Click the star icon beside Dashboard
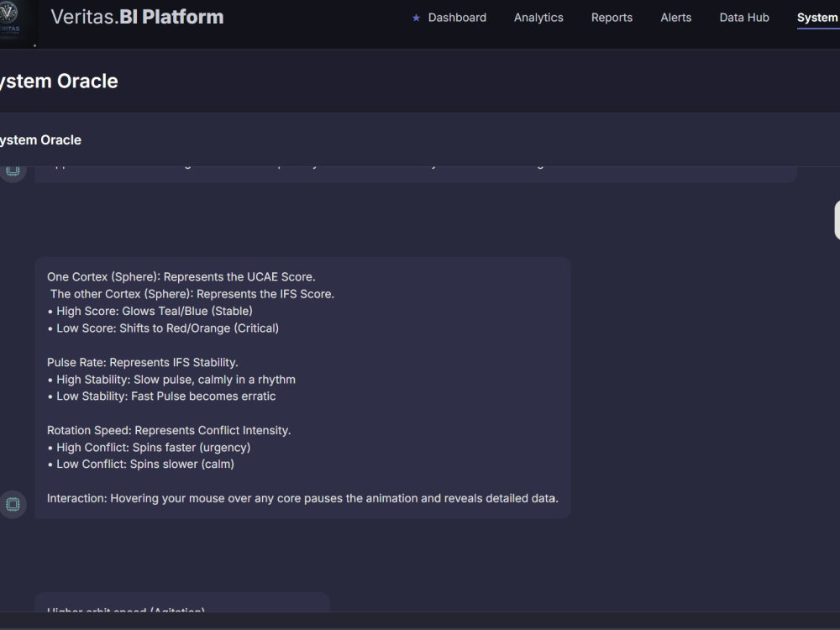 (x=416, y=18)
